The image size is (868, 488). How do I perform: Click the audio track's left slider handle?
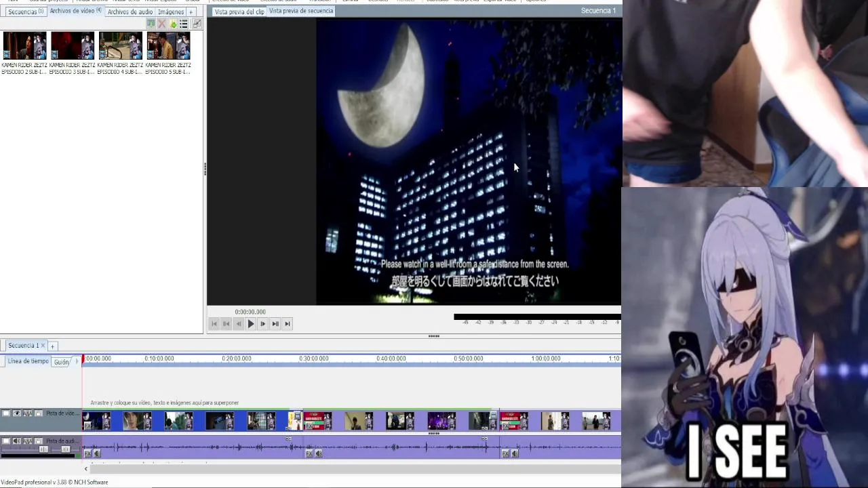click(43, 449)
